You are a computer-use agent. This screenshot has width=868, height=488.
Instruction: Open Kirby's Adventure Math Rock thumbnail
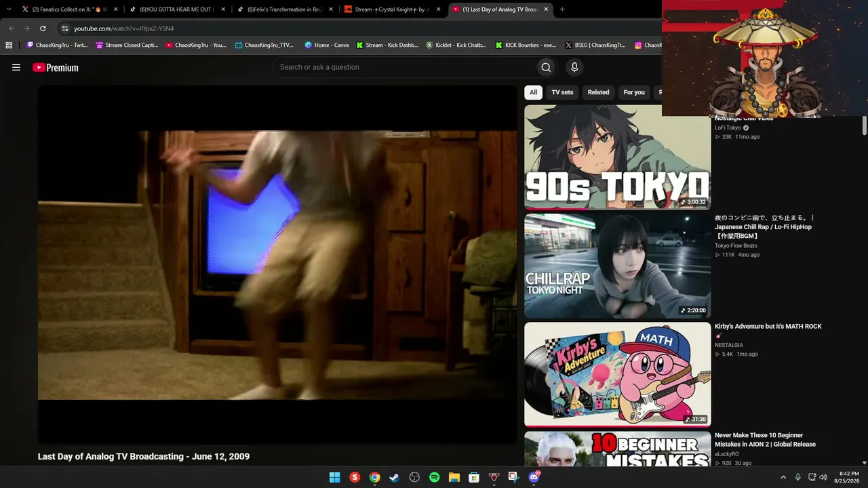tap(618, 374)
